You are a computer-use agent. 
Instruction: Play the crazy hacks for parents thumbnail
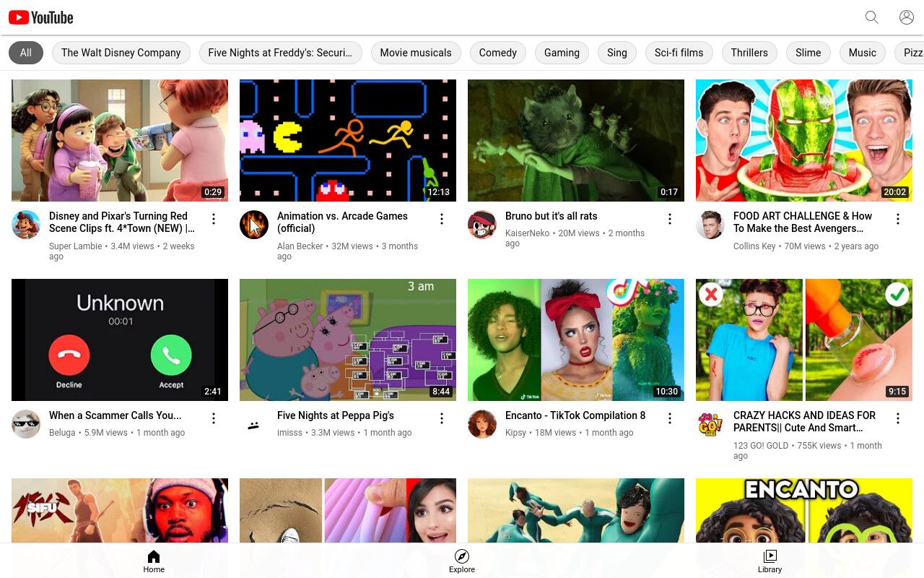click(804, 340)
